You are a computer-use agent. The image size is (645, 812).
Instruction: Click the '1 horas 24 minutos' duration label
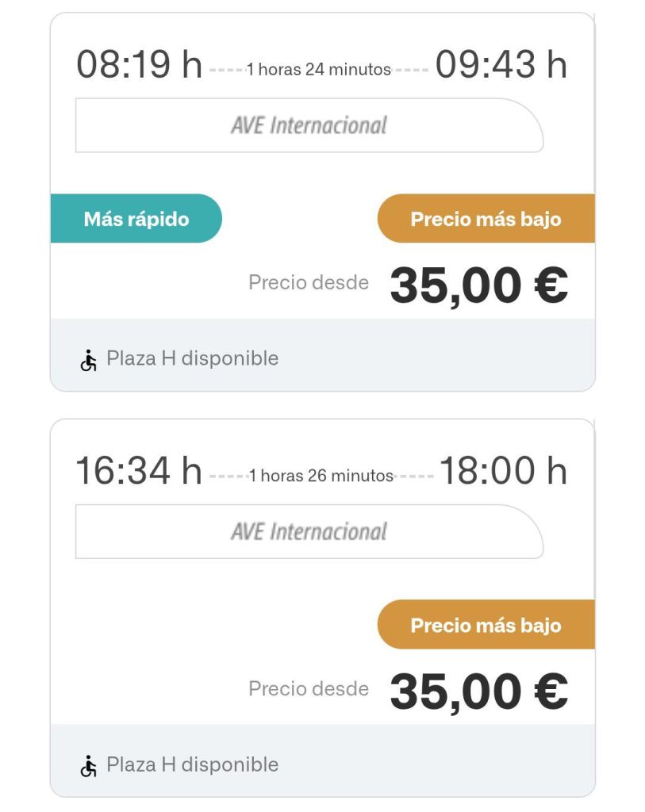(x=319, y=70)
